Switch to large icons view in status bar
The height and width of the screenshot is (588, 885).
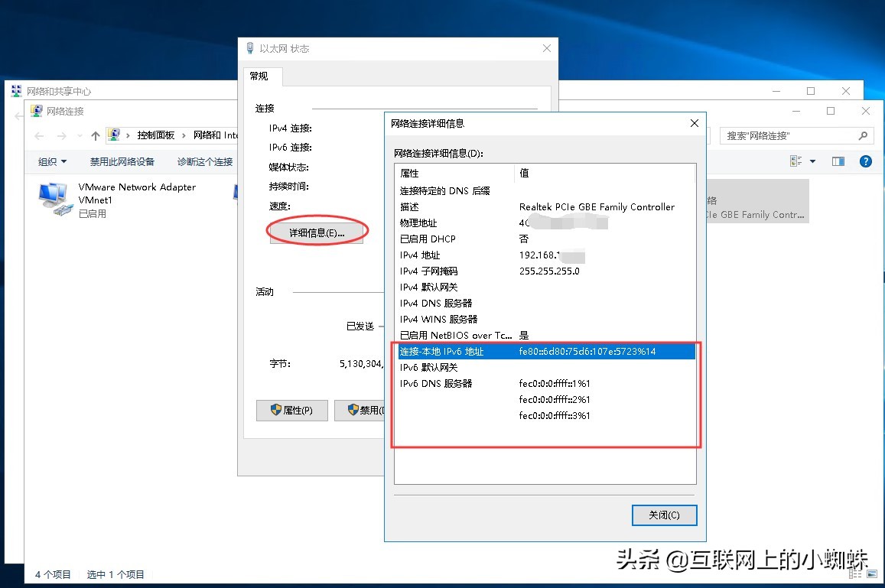point(872,573)
